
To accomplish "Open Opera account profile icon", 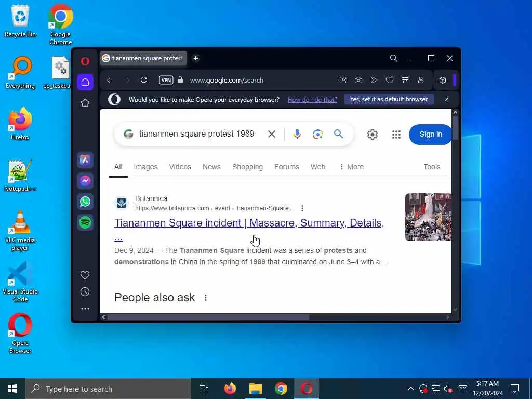I will click(421, 80).
